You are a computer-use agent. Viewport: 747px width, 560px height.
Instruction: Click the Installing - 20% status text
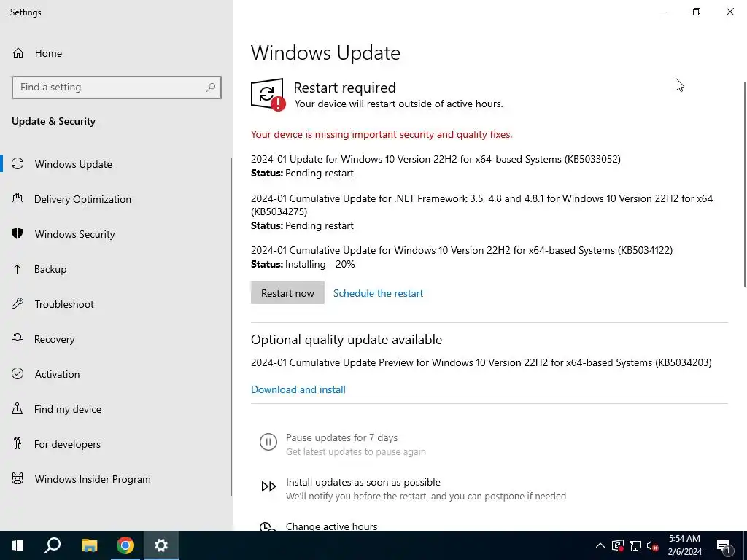[320, 264]
